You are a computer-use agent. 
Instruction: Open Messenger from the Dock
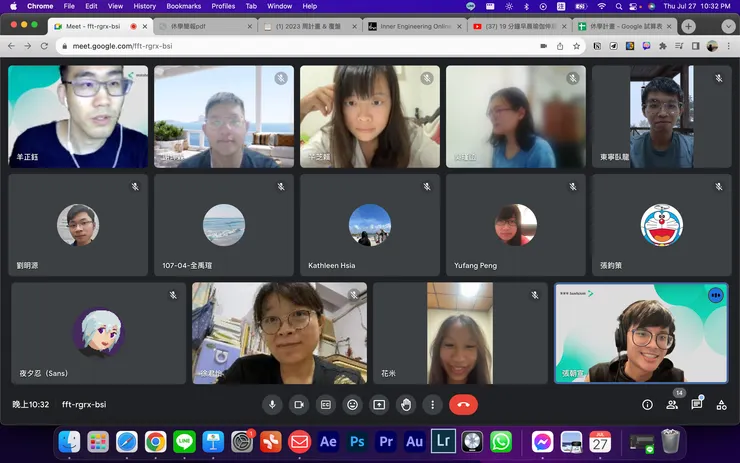click(x=542, y=442)
